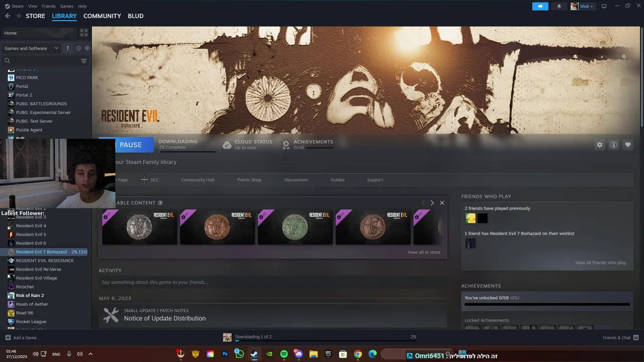This screenshot has height=362, width=644.
Task: Click the achievements unlocked progress bar
Action: coord(547,304)
